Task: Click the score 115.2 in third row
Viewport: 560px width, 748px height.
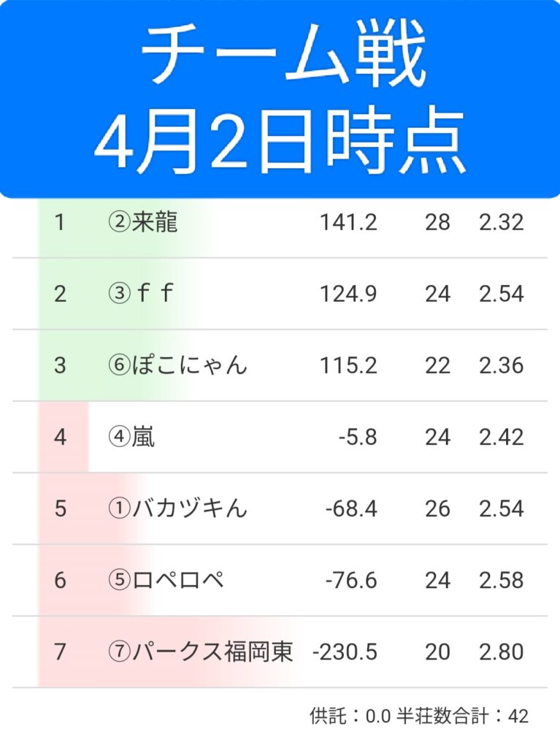Action: pyautogui.click(x=348, y=365)
